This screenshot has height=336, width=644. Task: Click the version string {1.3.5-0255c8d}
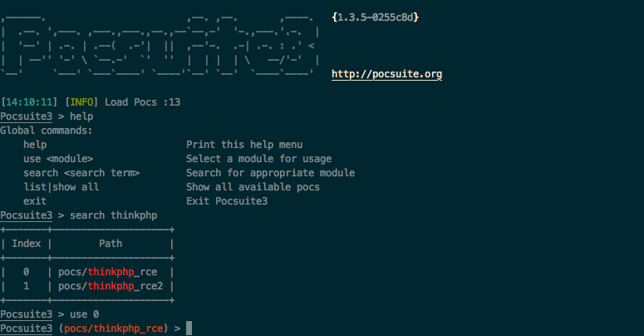coord(376,17)
